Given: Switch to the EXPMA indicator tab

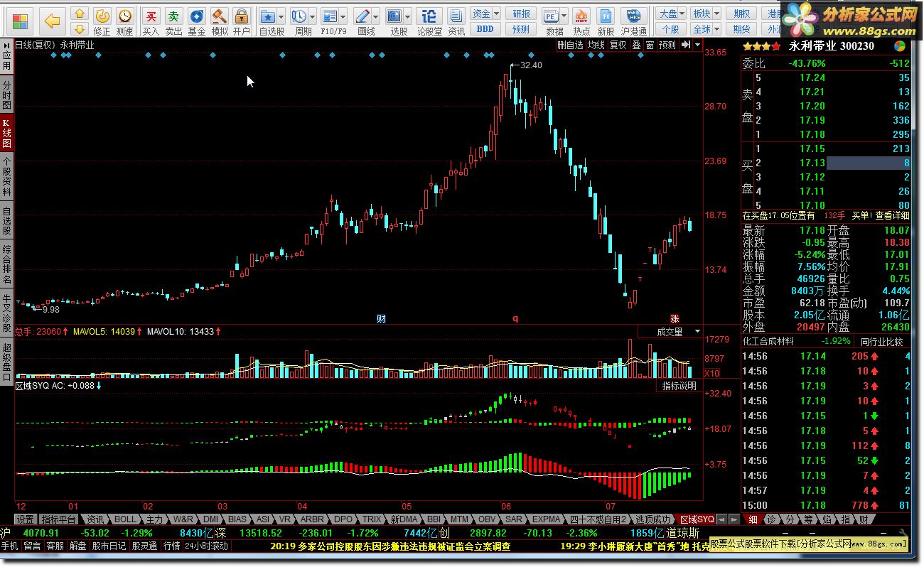Looking at the screenshot, I should 547,519.
